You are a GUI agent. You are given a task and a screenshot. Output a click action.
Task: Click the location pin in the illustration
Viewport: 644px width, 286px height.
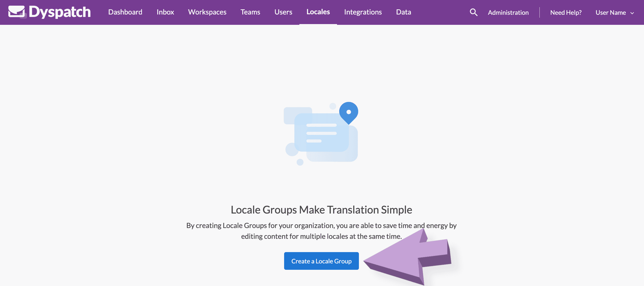tap(349, 112)
